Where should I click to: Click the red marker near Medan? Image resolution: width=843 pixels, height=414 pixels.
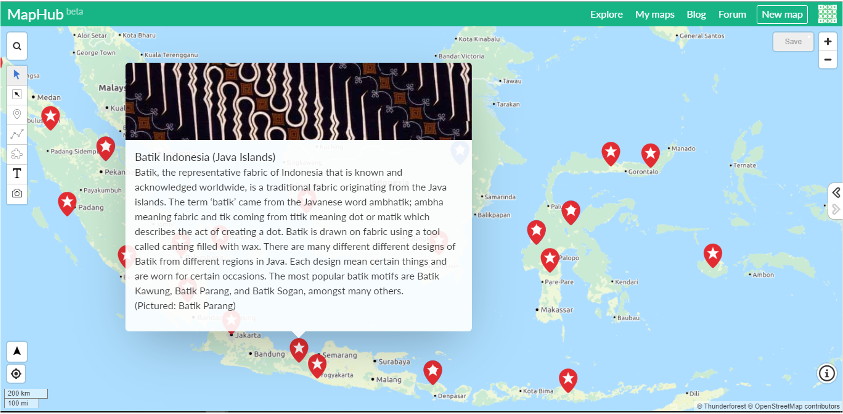(x=51, y=117)
